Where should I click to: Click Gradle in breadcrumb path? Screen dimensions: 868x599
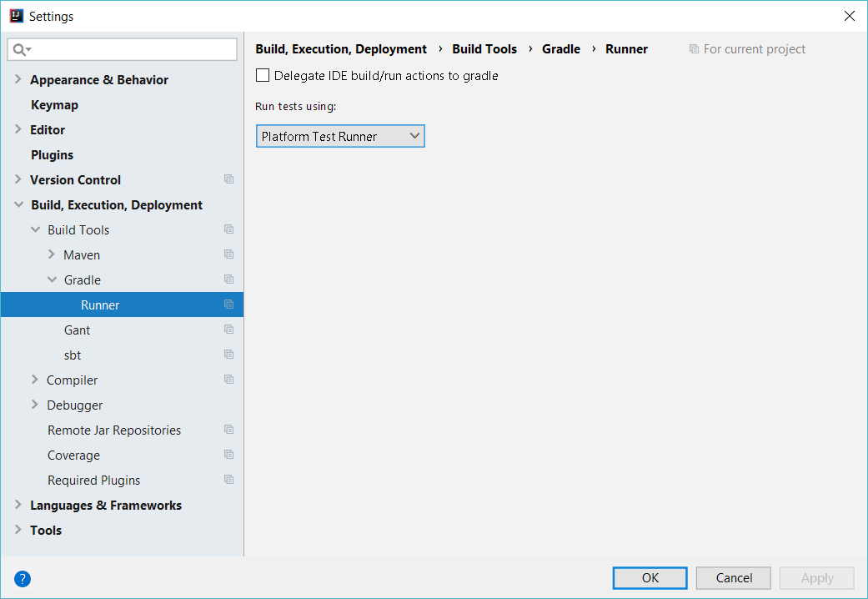[561, 48]
